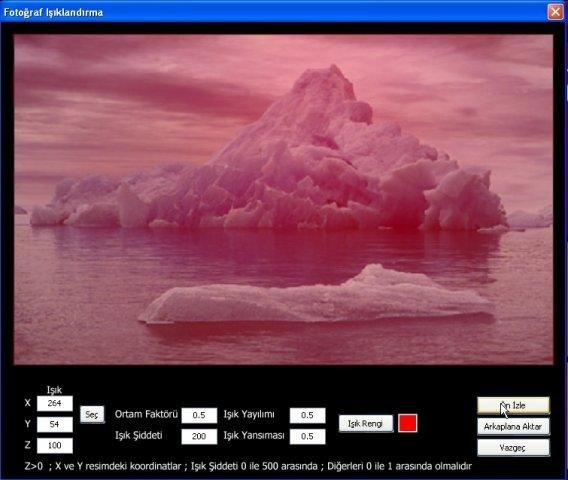Image resolution: width=568 pixels, height=480 pixels.
Task: Select the red light color swatch
Action: click(408, 423)
